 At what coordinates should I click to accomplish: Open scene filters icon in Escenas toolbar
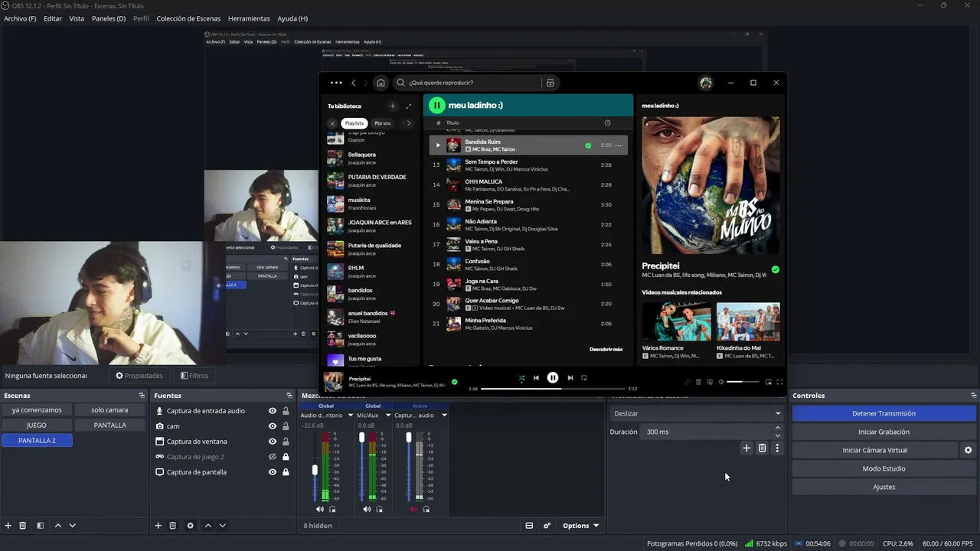pyautogui.click(x=40, y=526)
